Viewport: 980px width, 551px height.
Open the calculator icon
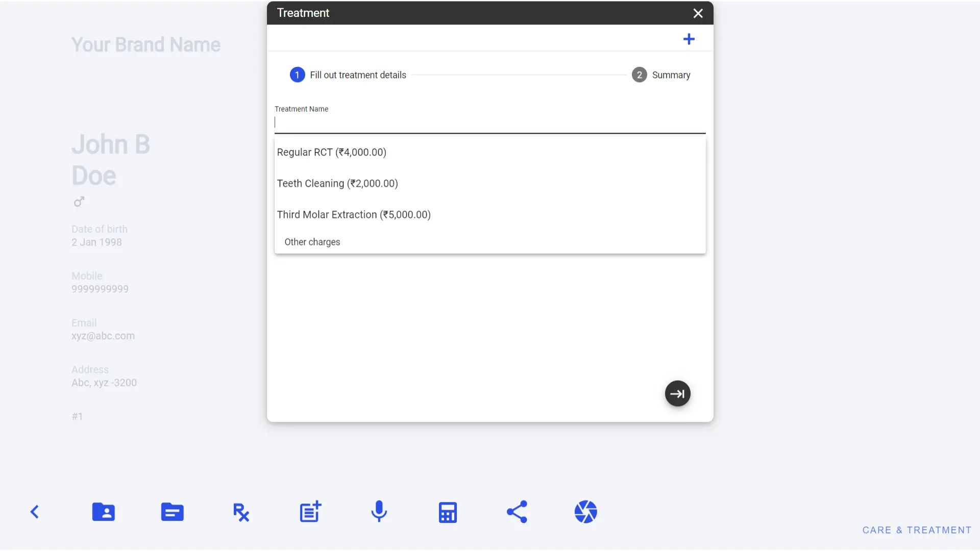pyautogui.click(x=448, y=512)
